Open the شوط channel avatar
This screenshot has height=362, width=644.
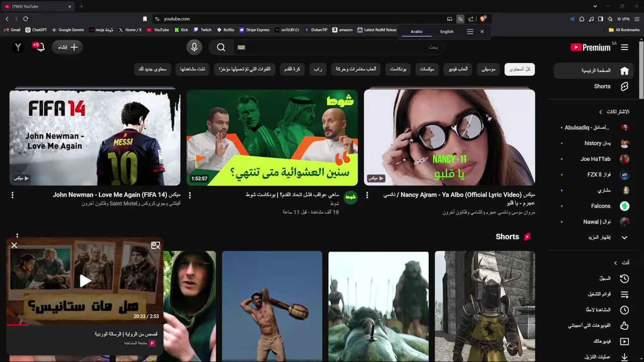pos(351,198)
